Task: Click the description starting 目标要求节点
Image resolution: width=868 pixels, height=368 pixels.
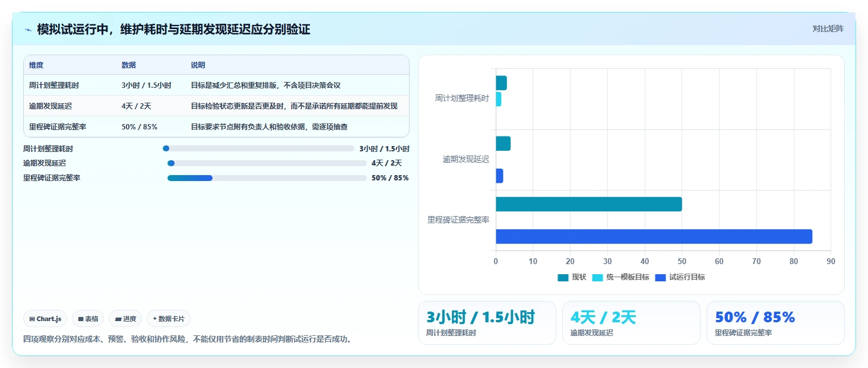Action: [x=269, y=127]
